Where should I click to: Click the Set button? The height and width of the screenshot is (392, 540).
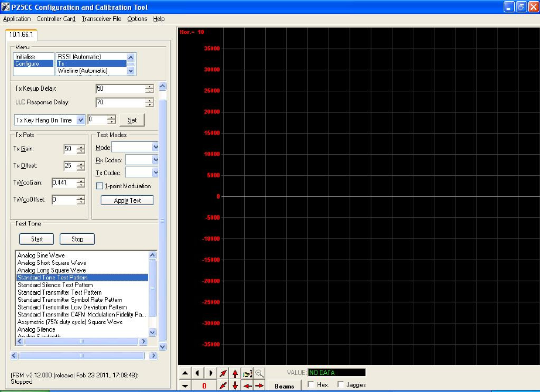click(132, 120)
